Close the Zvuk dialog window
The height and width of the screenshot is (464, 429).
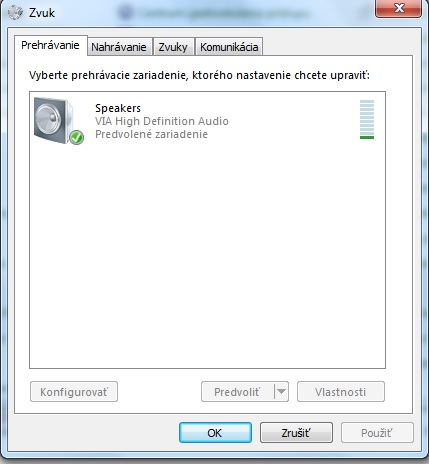pyautogui.click(x=399, y=8)
